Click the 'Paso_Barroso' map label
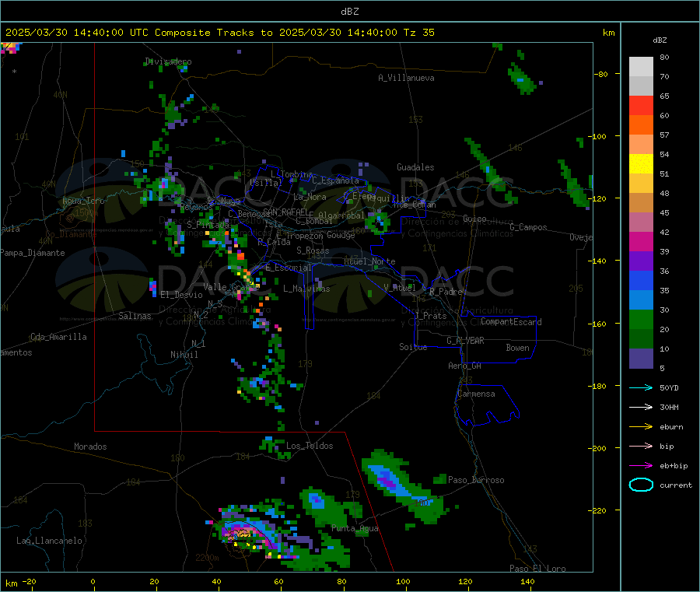This screenshot has height=592, width=700. click(476, 480)
